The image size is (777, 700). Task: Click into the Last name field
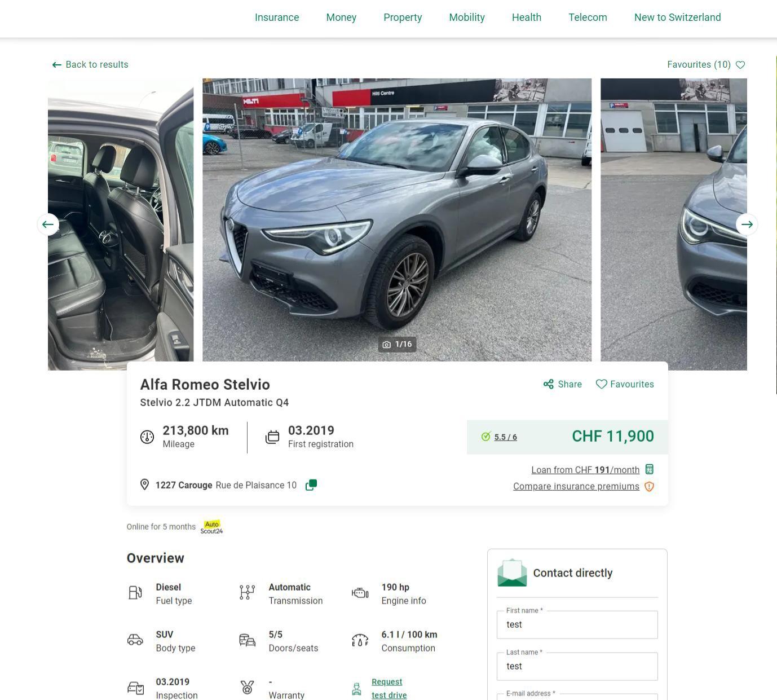[x=577, y=666]
